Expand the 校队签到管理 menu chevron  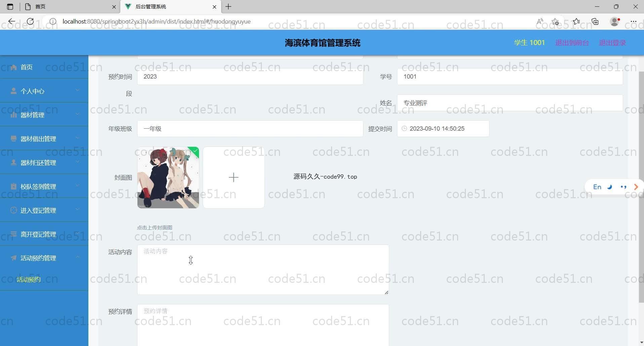click(78, 185)
